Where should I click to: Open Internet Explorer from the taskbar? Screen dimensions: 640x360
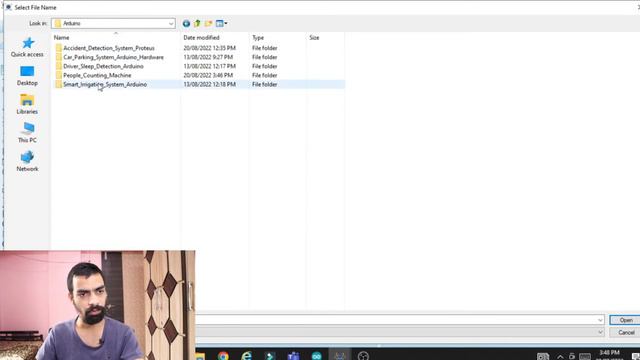coord(246,356)
